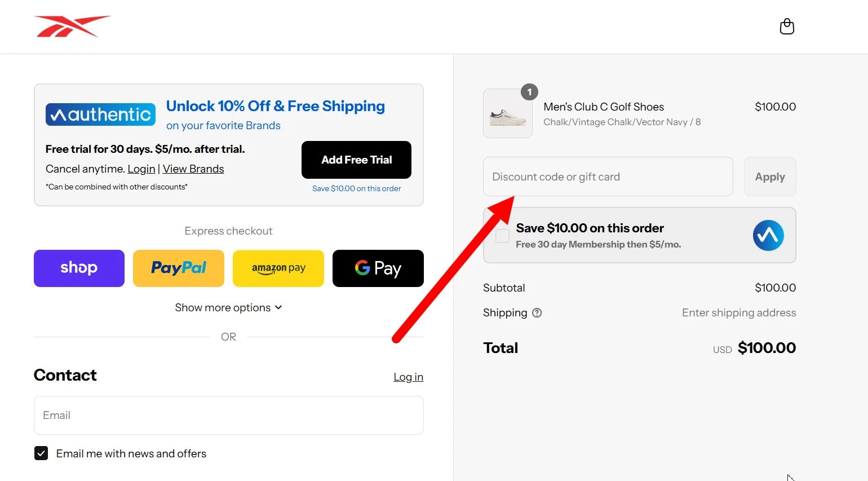
Task: Open the Log in link beside Contact
Action: point(408,377)
